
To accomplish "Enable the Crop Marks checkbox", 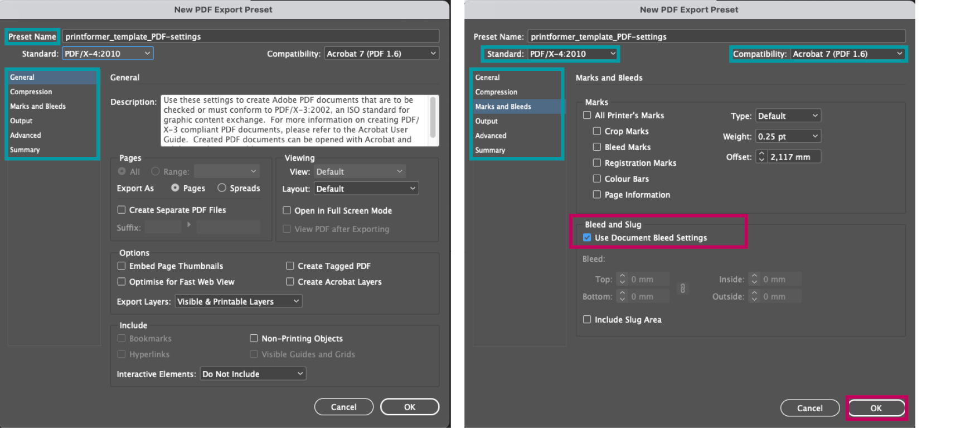I will pyautogui.click(x=597, y=131).
